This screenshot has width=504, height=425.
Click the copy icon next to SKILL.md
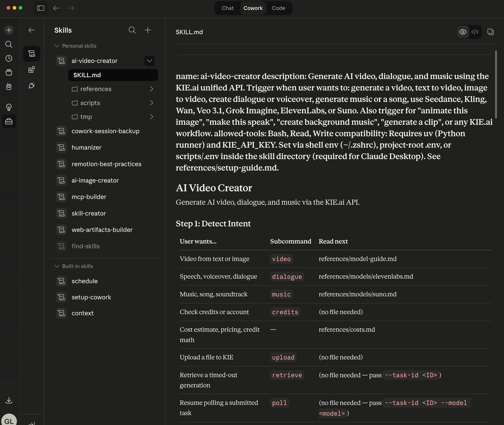click(x=490, y=32)
